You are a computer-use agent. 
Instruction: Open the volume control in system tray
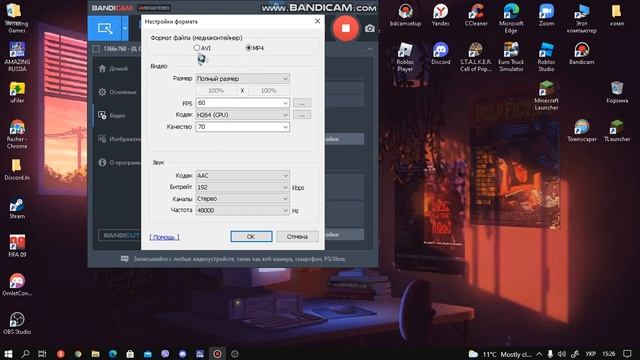[562, 354]
